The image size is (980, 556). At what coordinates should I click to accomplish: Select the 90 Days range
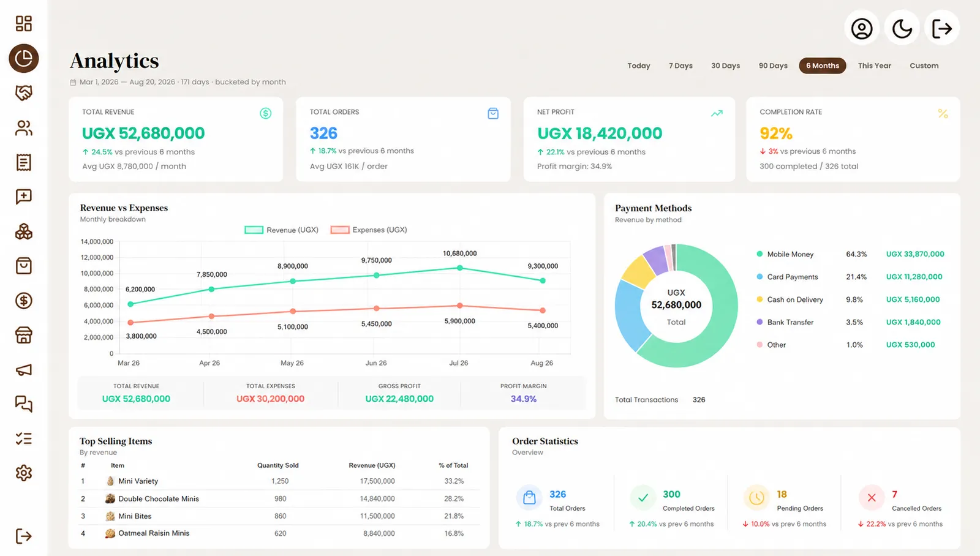[773, 66]
